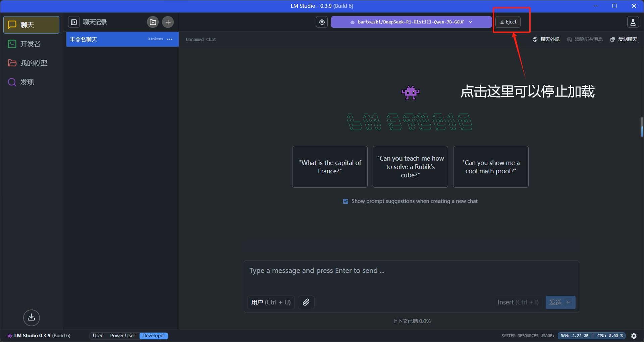Open 聊天外观 chat appearance options
The width and height of the screenshot is (644, 342).
[546, 40]
